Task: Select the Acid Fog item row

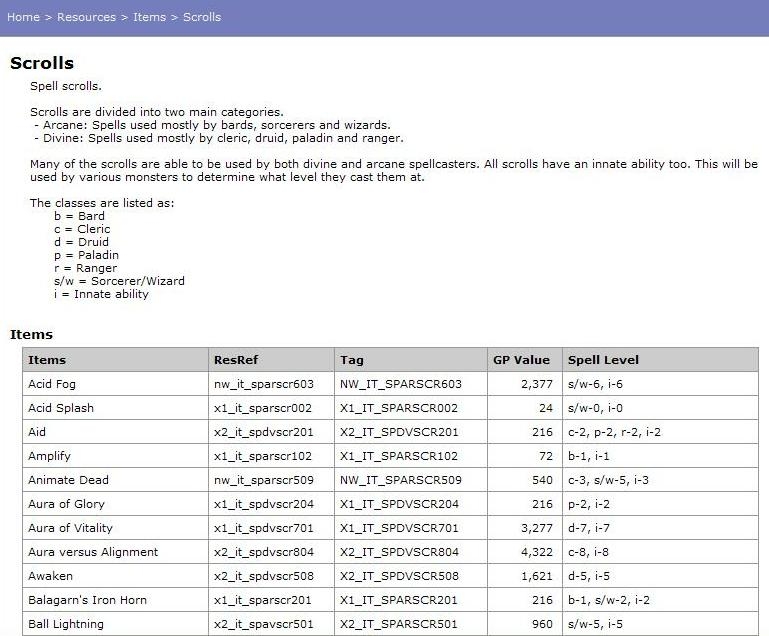Action: [x=52, y=384]
